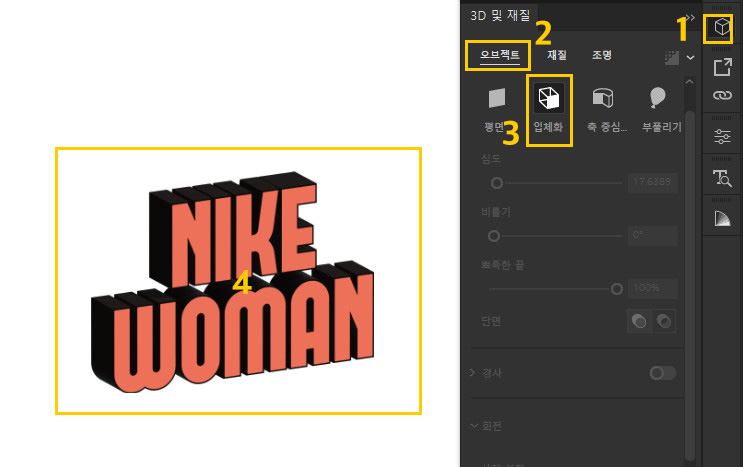Expand the 경사 section
The height and width of the screenshot is (467, 743).
(x=472, y=373)
